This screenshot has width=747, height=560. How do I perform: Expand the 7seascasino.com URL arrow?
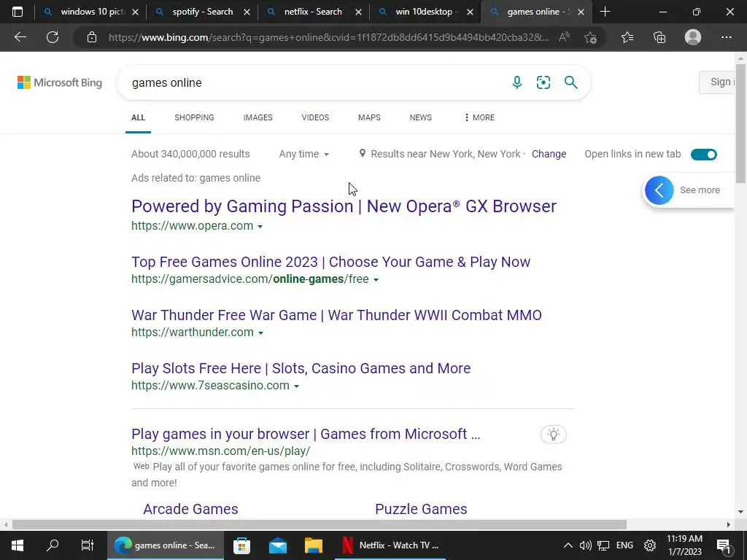[x=296, y=386]
